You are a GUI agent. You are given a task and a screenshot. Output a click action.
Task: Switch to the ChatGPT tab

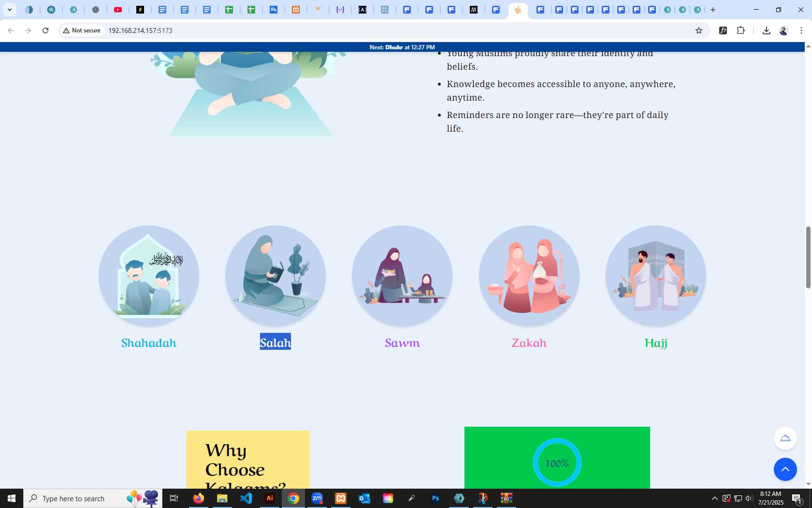(96, 10)
